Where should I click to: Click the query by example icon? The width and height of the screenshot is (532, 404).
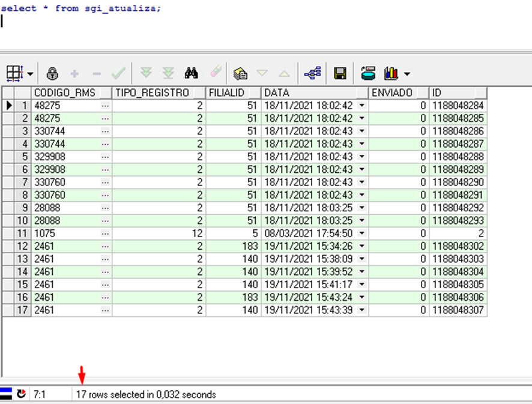click(x=240, y=73)
